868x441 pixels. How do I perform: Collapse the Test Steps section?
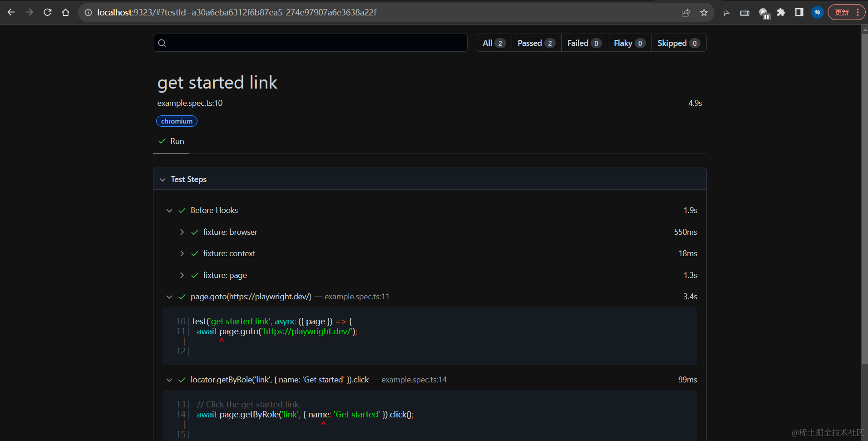pos(163,179)
